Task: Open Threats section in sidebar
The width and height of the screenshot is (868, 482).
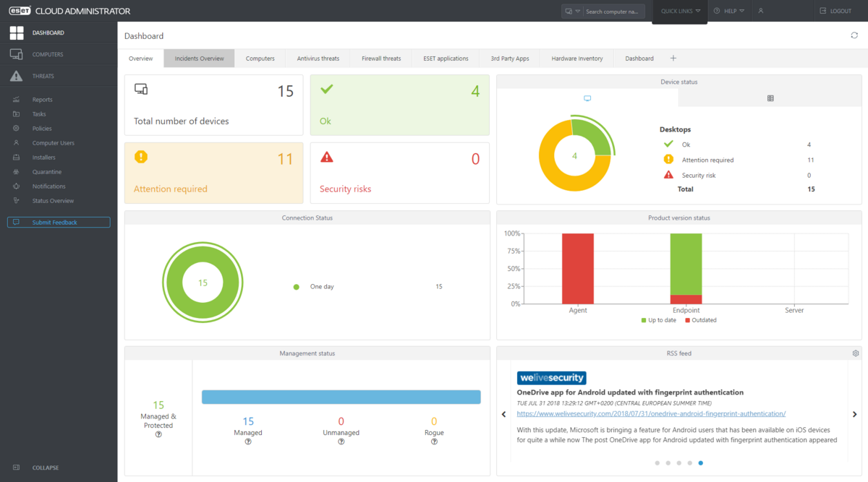Action: 43,76
